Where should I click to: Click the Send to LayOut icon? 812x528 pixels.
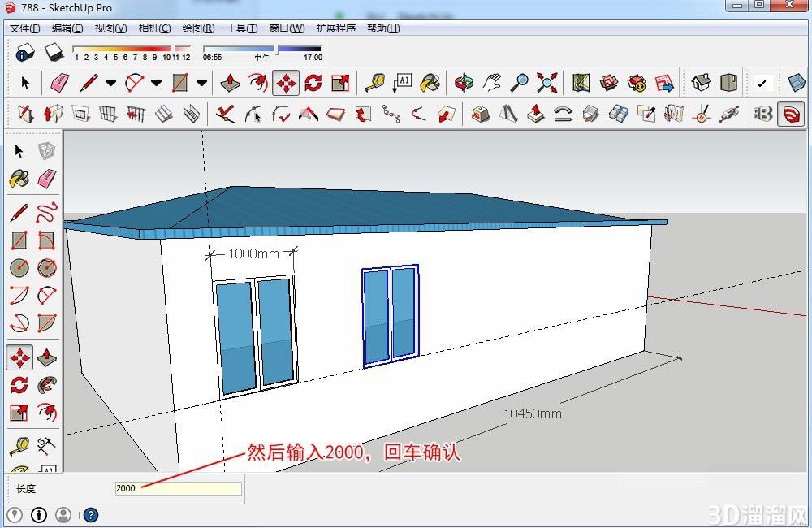click(664, 83)
